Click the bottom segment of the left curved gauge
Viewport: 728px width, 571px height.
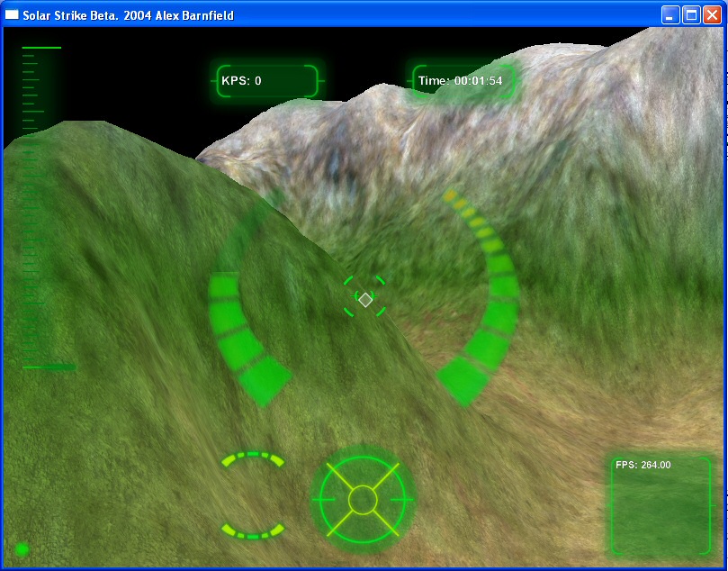(265, 380)
